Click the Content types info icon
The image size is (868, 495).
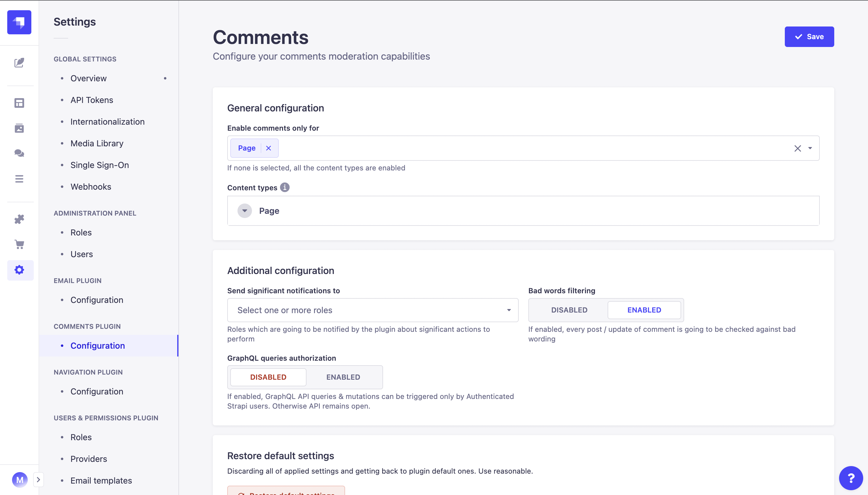point(285,187)
